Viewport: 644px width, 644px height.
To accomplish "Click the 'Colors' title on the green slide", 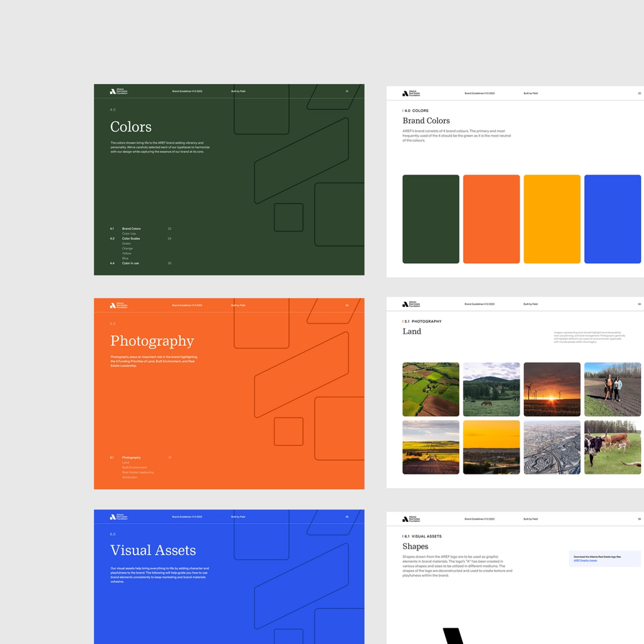I will tap(131, 127).
